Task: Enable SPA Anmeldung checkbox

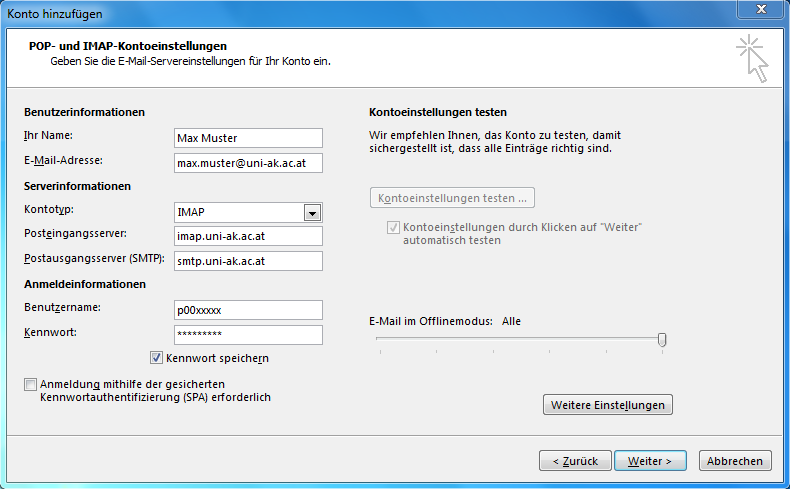Action: 30,385
